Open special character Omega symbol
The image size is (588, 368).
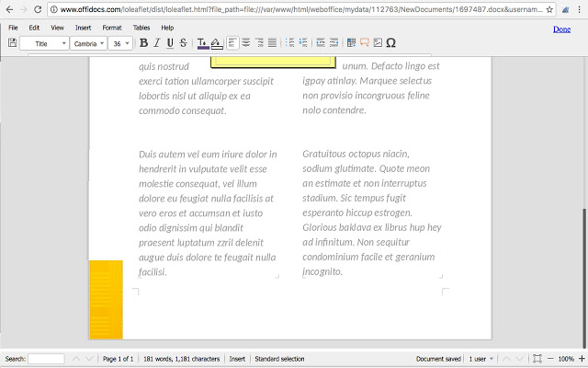point(390,43)
